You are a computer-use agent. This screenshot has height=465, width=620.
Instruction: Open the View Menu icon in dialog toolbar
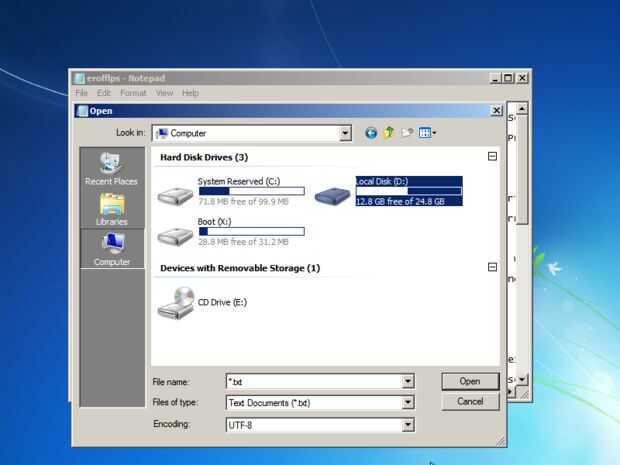[427, 132]
